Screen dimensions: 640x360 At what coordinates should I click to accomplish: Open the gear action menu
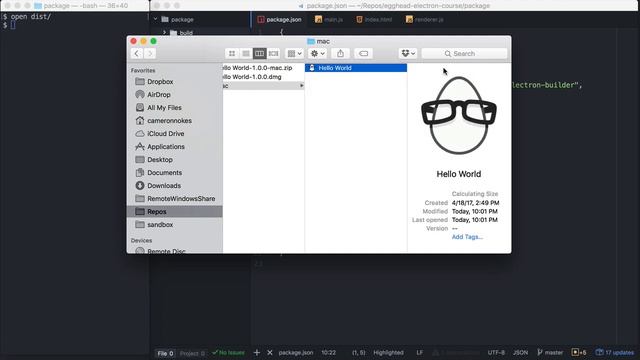point(317,53)
